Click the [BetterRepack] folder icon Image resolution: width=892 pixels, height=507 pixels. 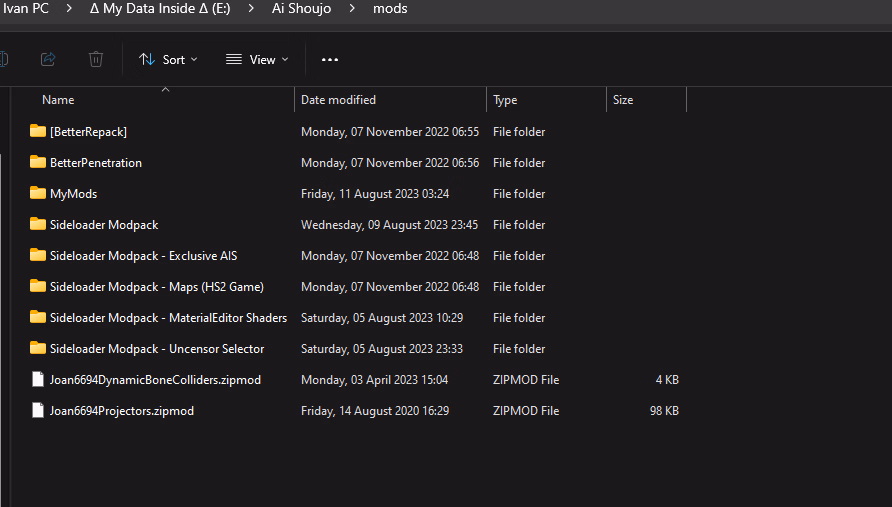point(38,131)
